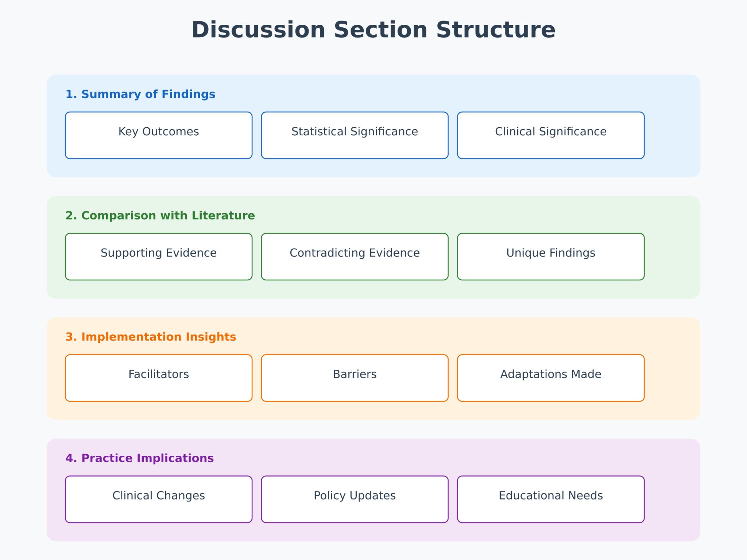Click the '3. Implementation Insights' heading
747x560 pixels.
[151, 337]
